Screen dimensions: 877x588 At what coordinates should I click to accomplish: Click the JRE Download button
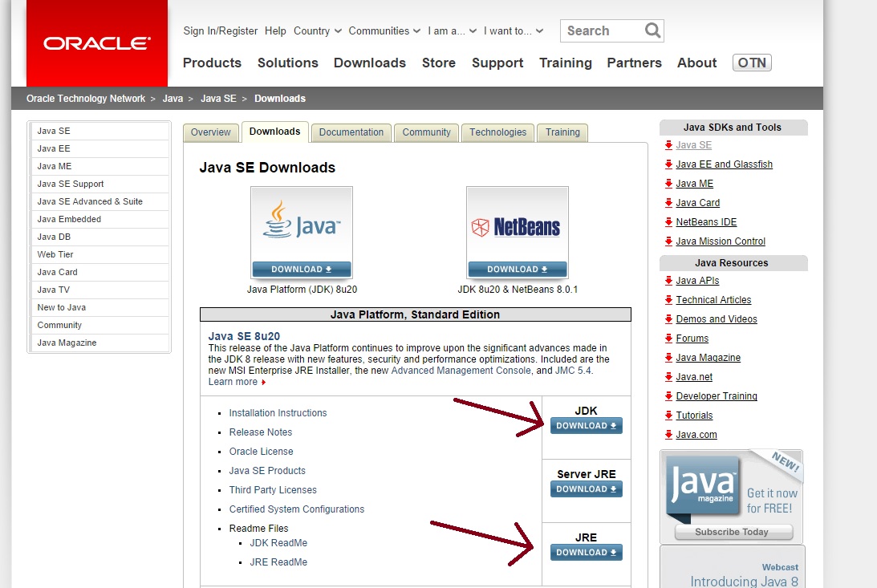click(587, 552)
